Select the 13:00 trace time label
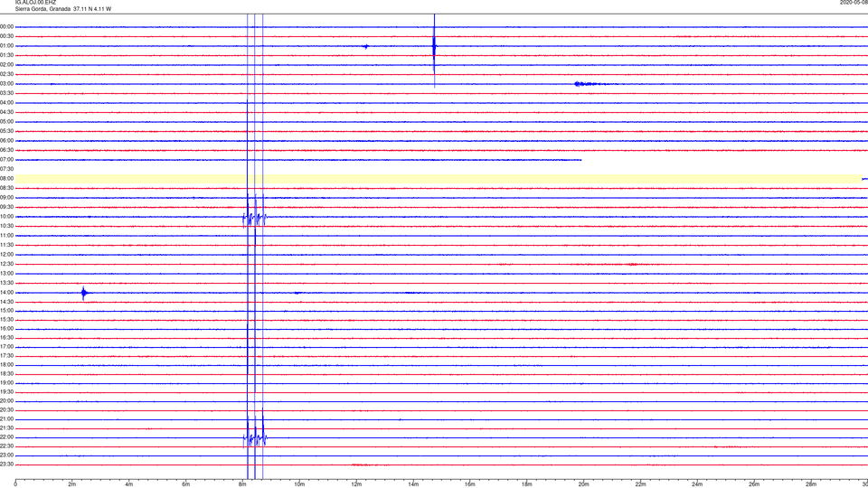Image resolution: width=868 pixels, height=488 pixels. click(x=6, y=273)
